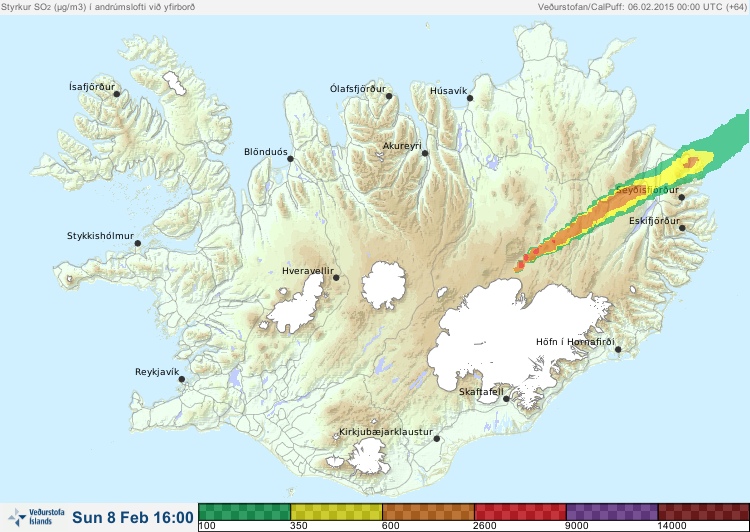Screen dimensions: 750x532
Task: Click the Seyðisfjörður marker dot
Action: 682,197
